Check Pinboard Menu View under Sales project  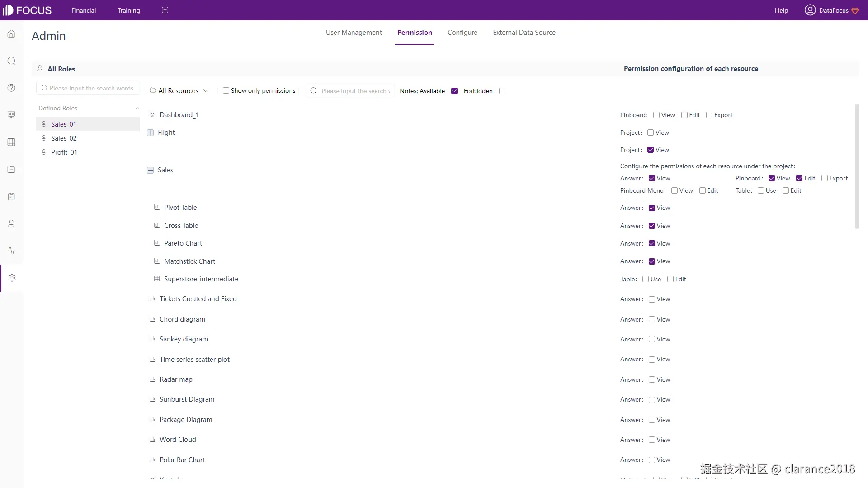click(675, 190)
